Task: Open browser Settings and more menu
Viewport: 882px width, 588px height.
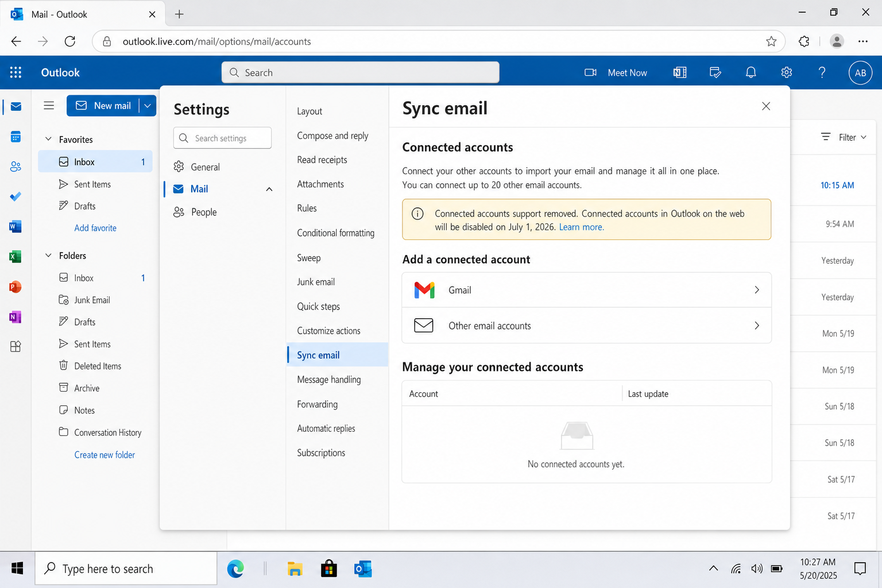Action: tap(862, 41)
